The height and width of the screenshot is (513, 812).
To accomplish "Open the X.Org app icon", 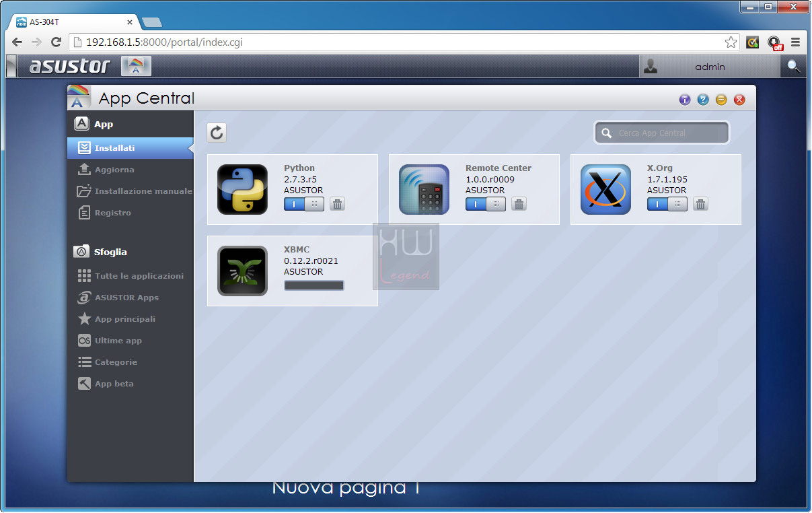I will tap(605, 189).
